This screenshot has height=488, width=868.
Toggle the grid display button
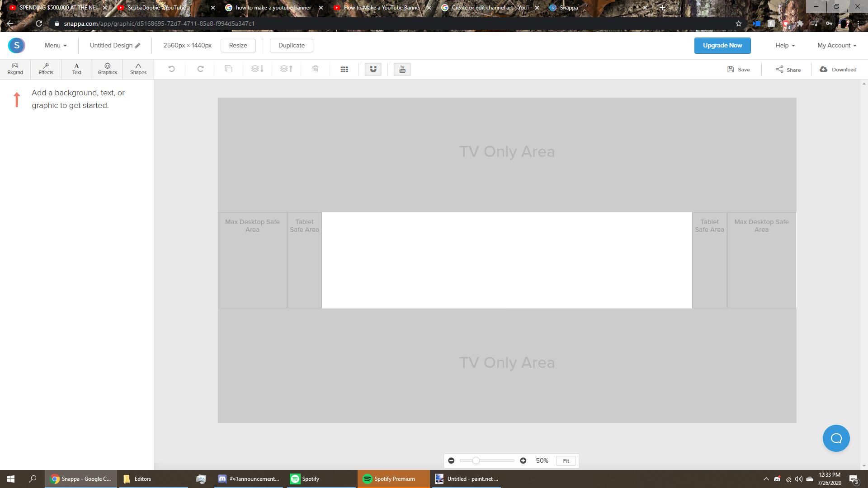tap(344, 69)
